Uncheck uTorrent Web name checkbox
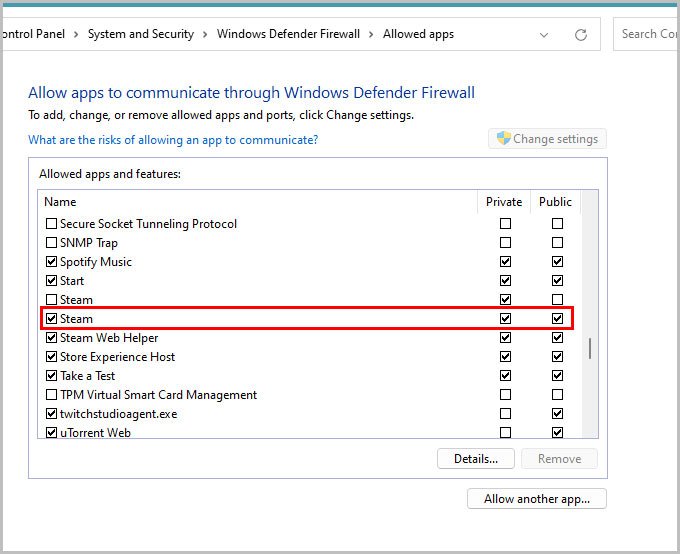Viewport: 680px width, 554px height. tap(51, 433)
